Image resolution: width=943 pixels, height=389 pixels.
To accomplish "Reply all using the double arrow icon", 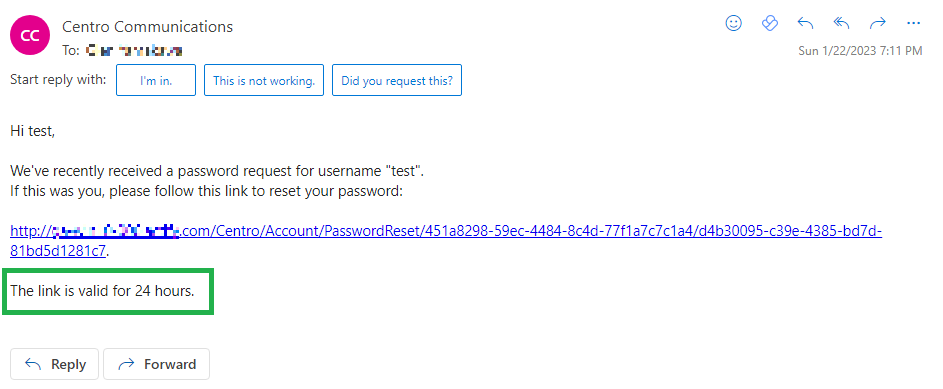I will tap(841, 23).
